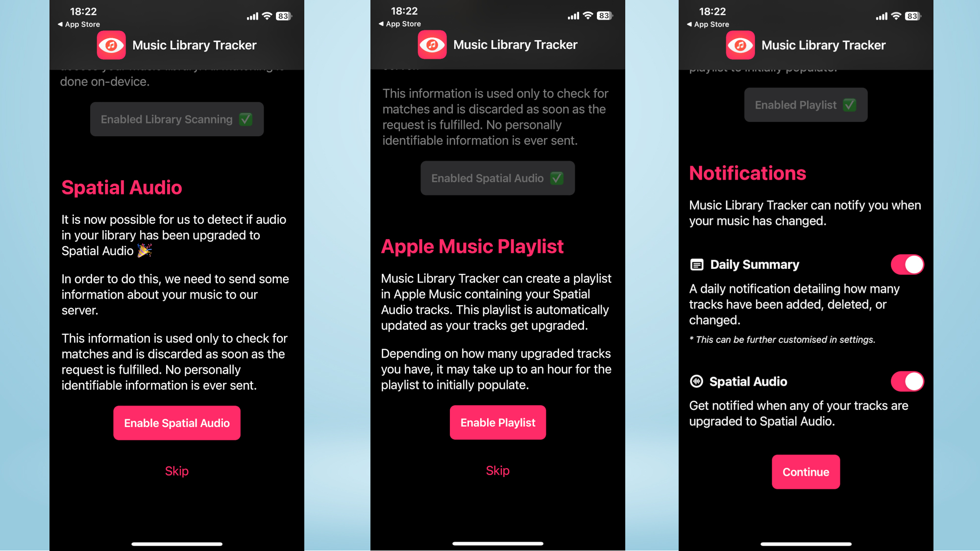Skip the Apple Music Playlist setup
980x551 pixels.
(497, 470)
